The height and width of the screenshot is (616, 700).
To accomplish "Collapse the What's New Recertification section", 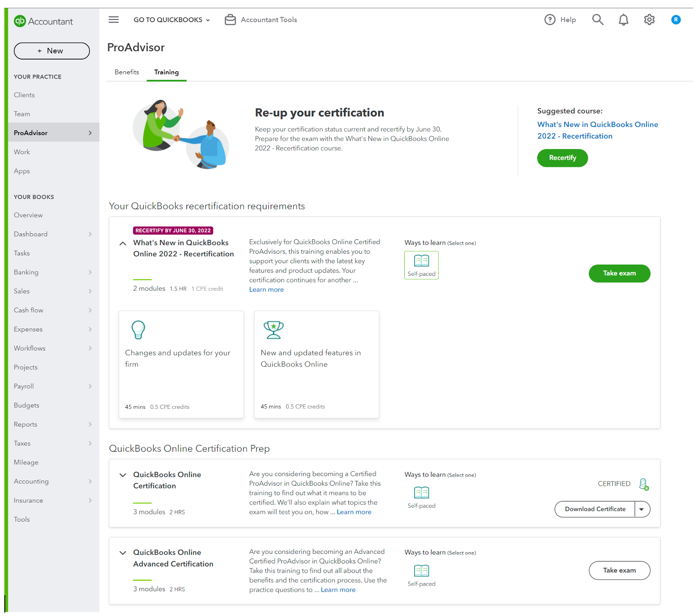I will pos(123,244).
